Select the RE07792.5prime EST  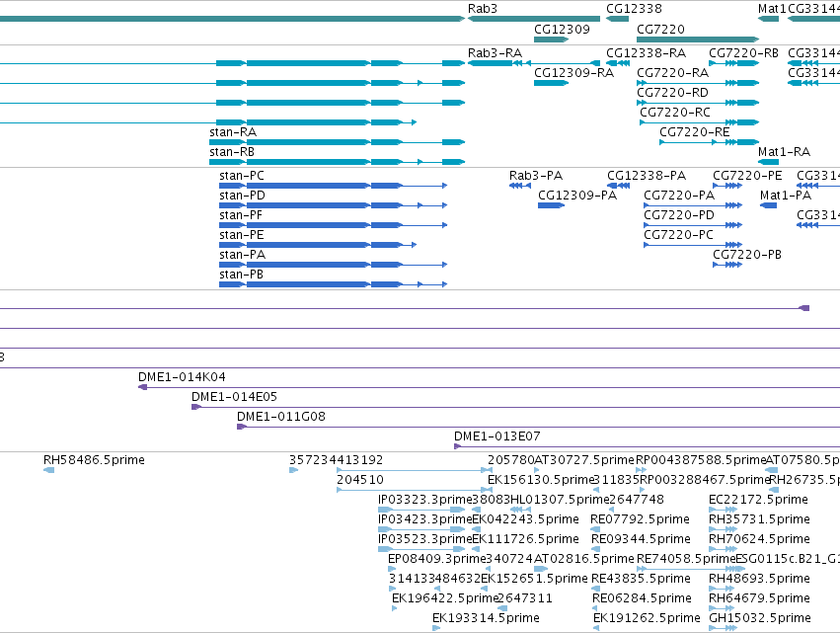pyautogui.click(x=595, y=529)
